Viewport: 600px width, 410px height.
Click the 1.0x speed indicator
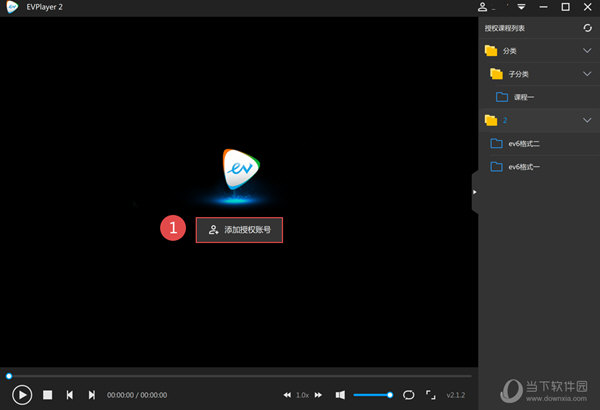point(302,395)
